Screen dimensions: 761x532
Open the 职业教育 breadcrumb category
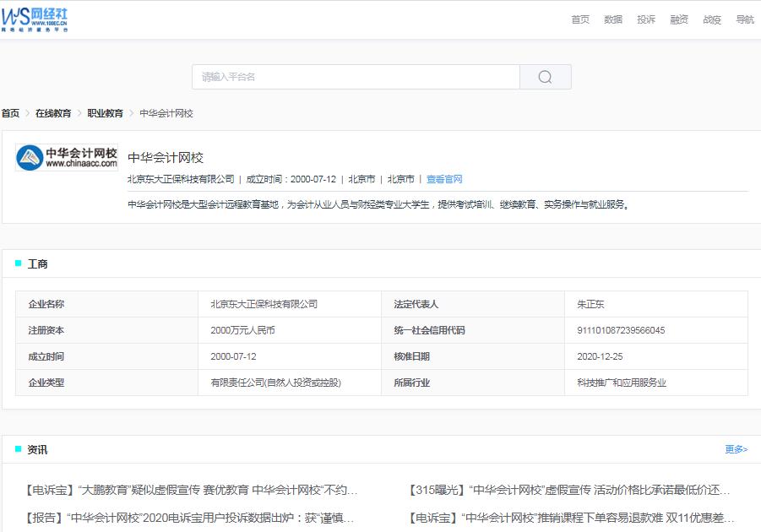pyautogui.click(x=104, y=112)
